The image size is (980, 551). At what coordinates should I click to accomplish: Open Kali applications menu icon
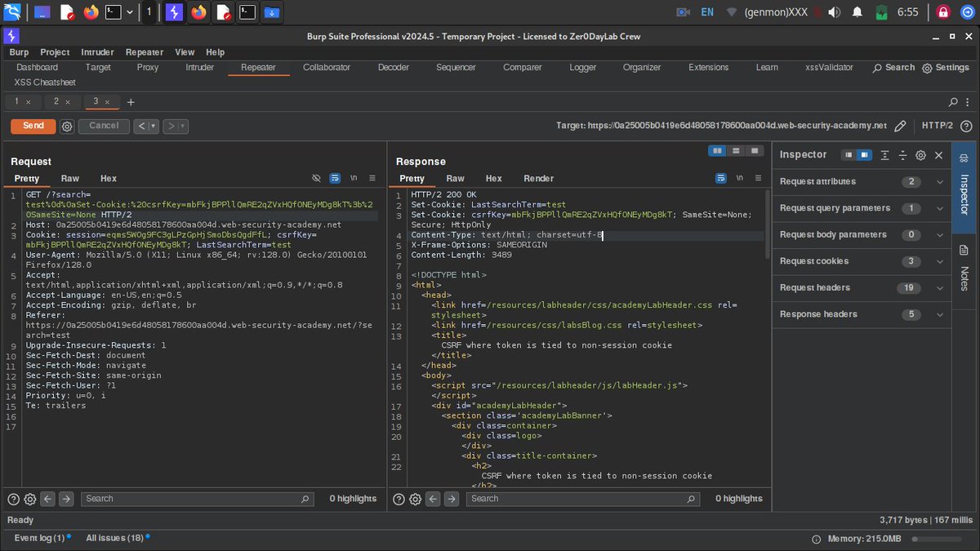point(13,12)
